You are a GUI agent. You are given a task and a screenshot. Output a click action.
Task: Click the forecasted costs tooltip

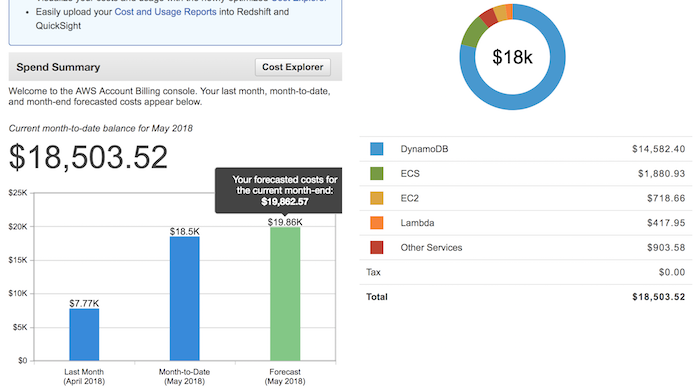tap(279, 191)
